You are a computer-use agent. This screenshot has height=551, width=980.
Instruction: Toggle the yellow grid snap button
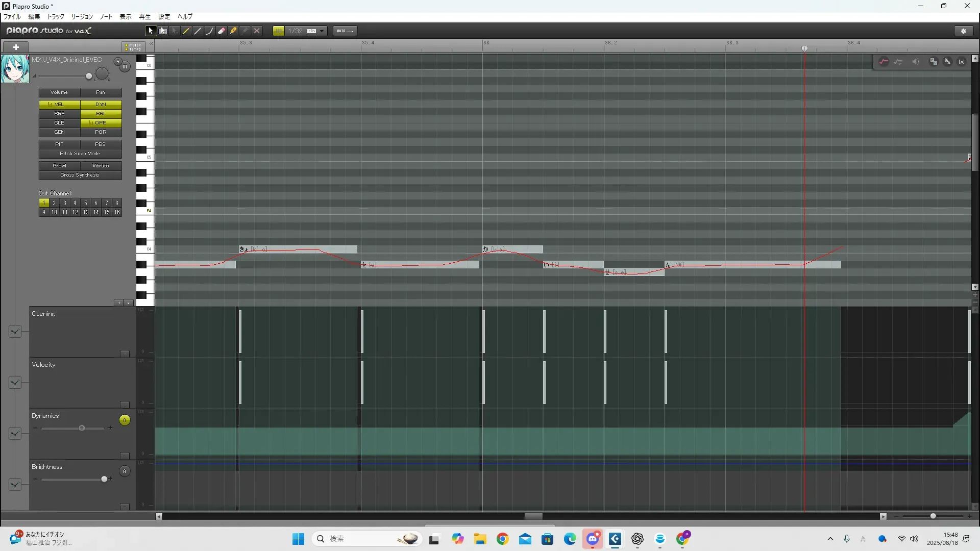point(279,31)
